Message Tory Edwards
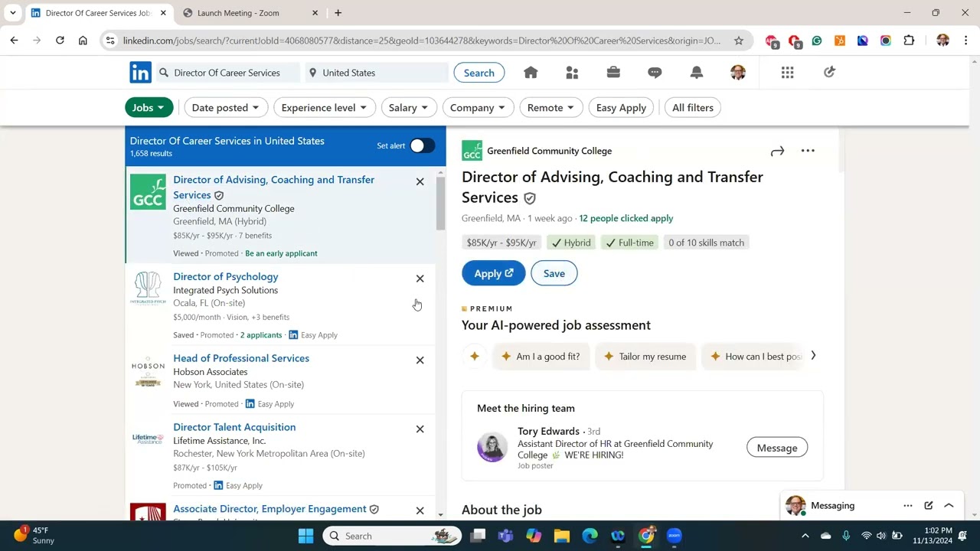The width and height of the screenshot is (980, 551). point(776,448)
